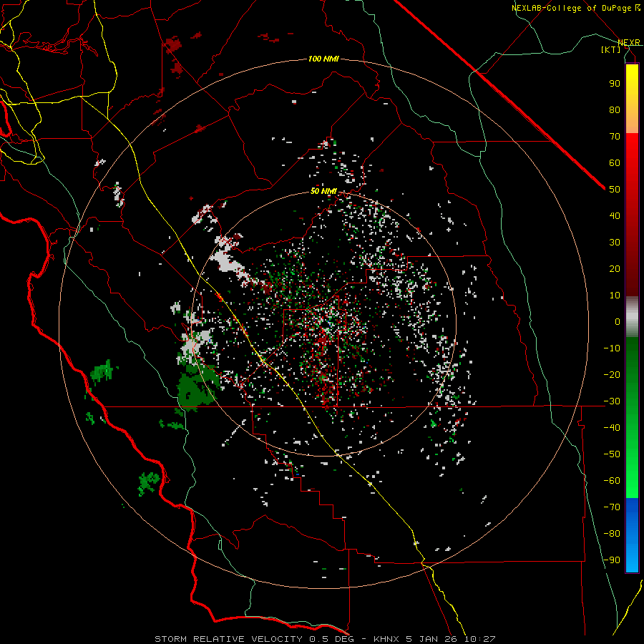Click the 10 value on the velocity scale

[x=615, y=296]
